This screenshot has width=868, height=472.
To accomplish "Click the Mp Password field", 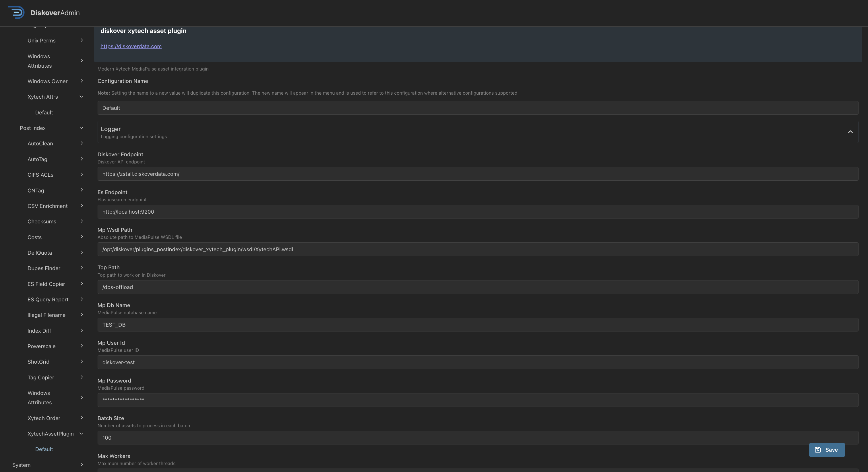I will (x=478, y=400).
